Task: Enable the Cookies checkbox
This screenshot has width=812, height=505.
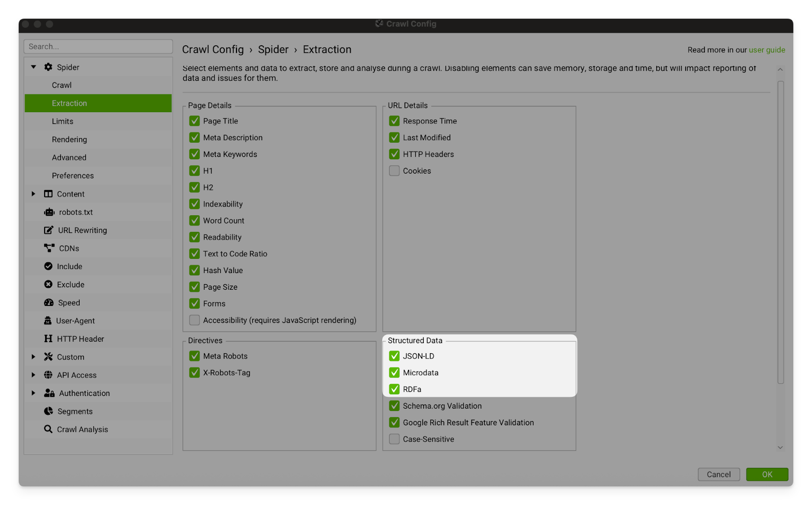Action: (394, 171)
